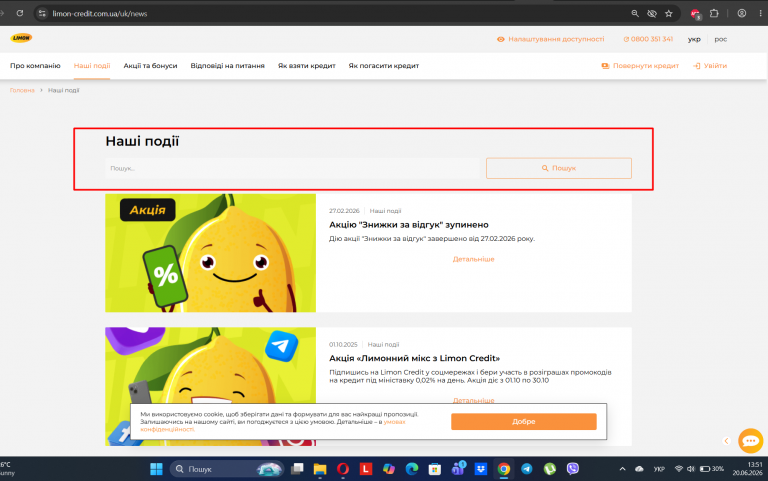Open Telegram from the taskbar
The width and height of the screenshot is (768, 481).
pos(527,469)
